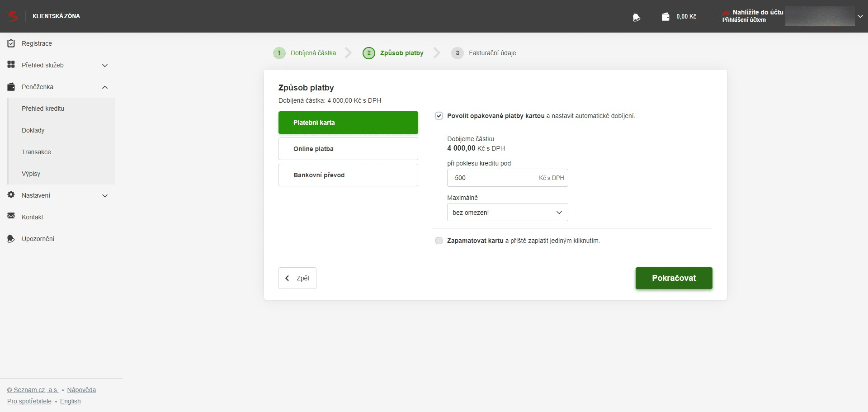Select the Online platba payment method

coord(348,149)
